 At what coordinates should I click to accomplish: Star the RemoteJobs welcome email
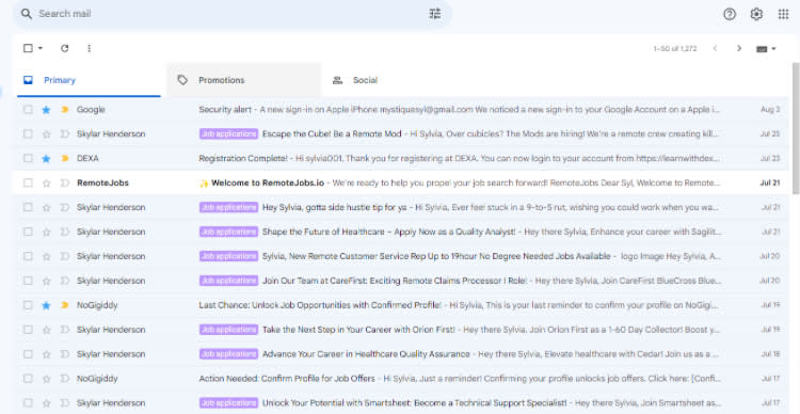(46, 183)
